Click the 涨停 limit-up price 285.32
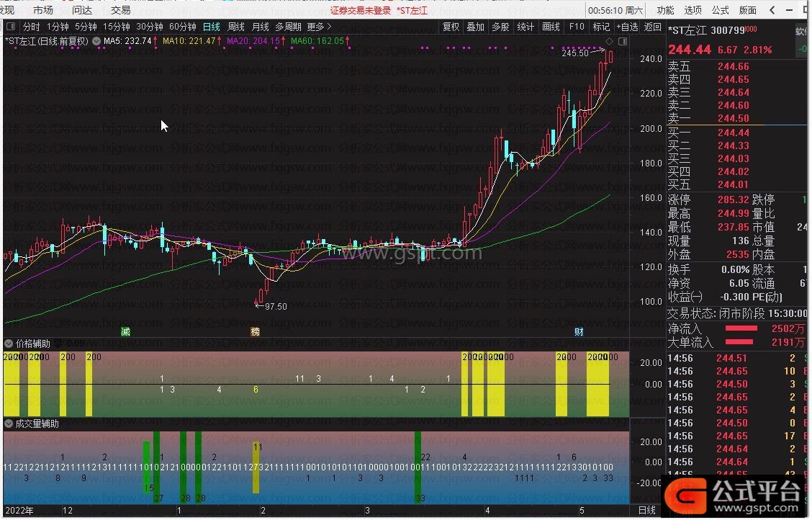This screenshot has width=812, height=520. coord(734,200)
